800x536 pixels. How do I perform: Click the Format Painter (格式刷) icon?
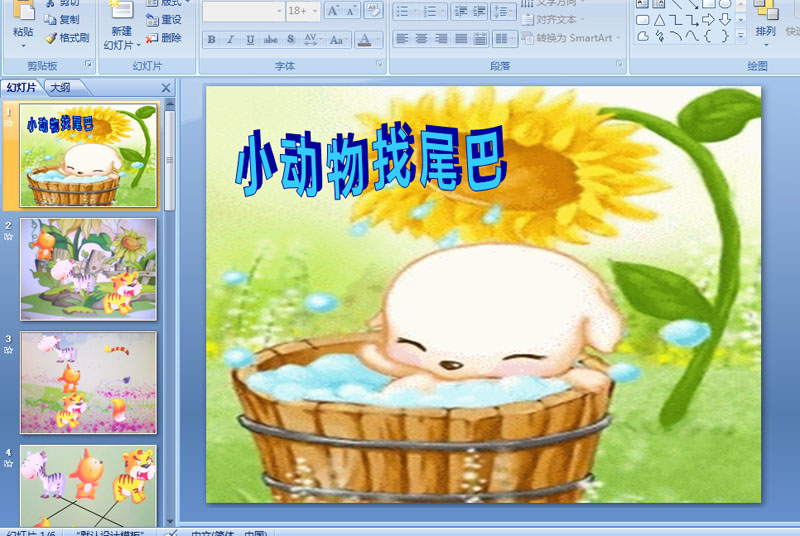[x=51, y=38]
